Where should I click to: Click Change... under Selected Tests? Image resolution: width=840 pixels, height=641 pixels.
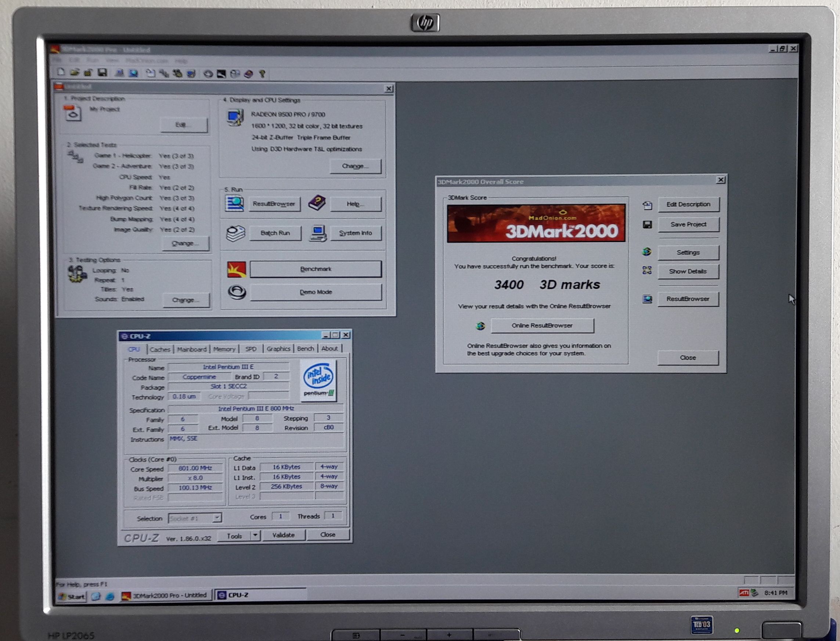(185, 244)
